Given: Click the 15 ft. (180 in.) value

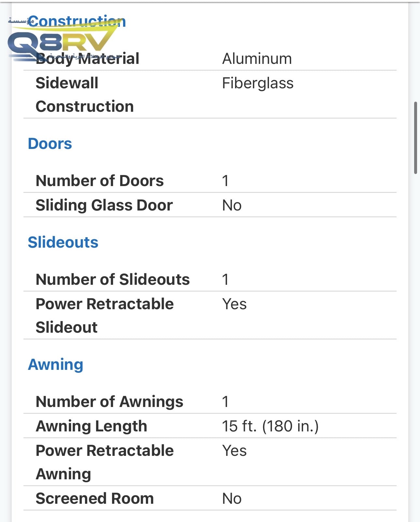Looking at the screenshot, I should (270, 426).
